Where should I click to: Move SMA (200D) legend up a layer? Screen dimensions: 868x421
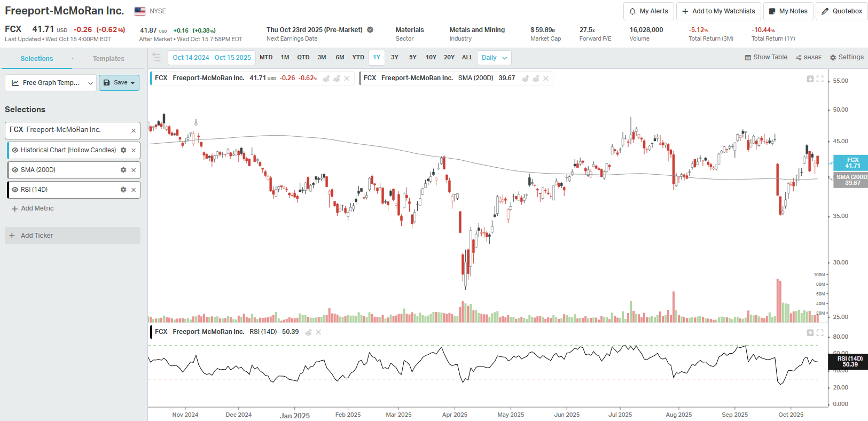click(x=525, y=79)
